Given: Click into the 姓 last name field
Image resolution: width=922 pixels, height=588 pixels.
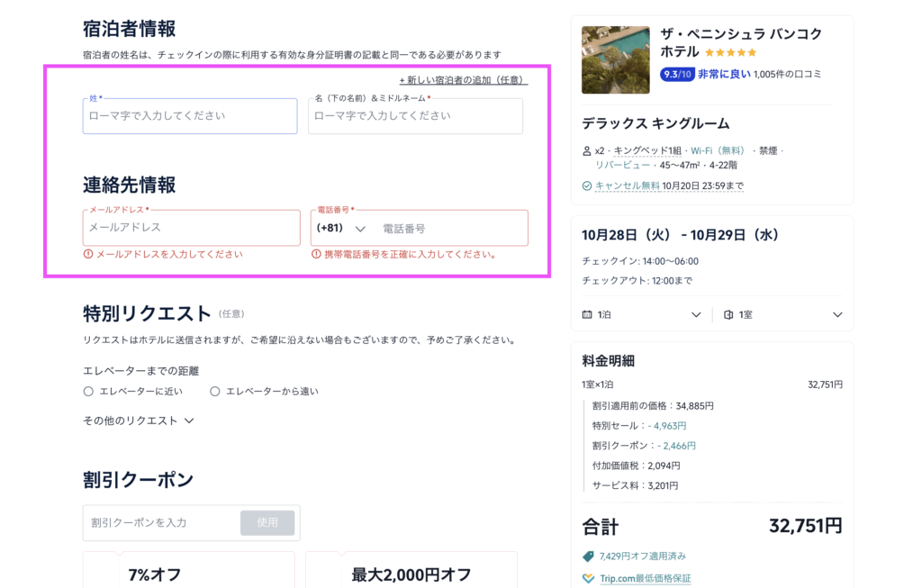Looking at the screenshot, I should click(x=190, y=116).
